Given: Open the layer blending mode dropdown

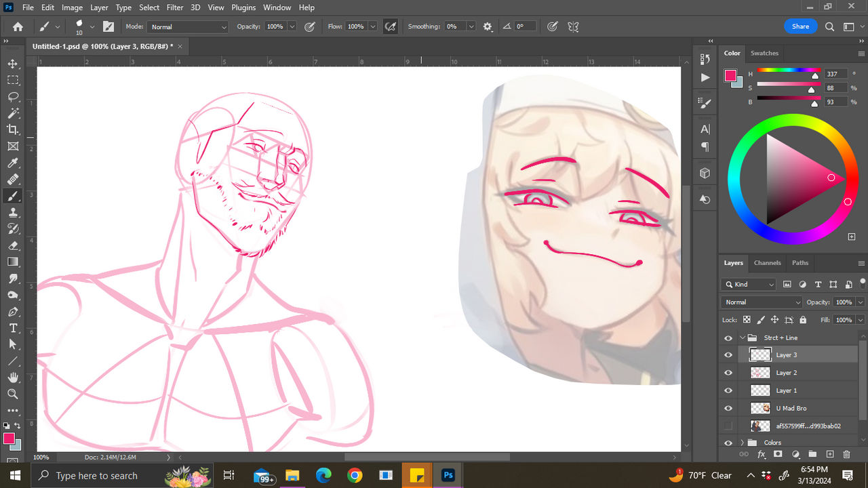Looking at the screenshot, I should [762, 302].
